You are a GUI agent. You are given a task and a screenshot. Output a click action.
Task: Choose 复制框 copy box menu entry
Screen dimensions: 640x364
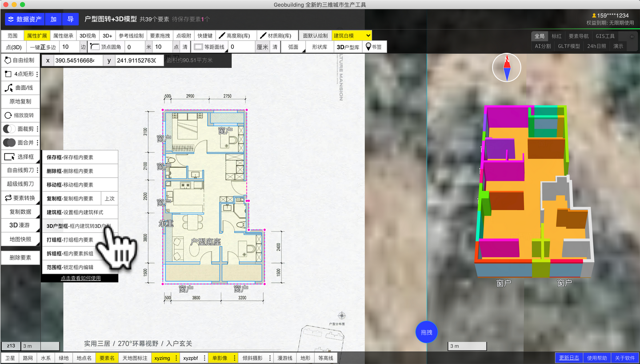[x=72, y=198]
